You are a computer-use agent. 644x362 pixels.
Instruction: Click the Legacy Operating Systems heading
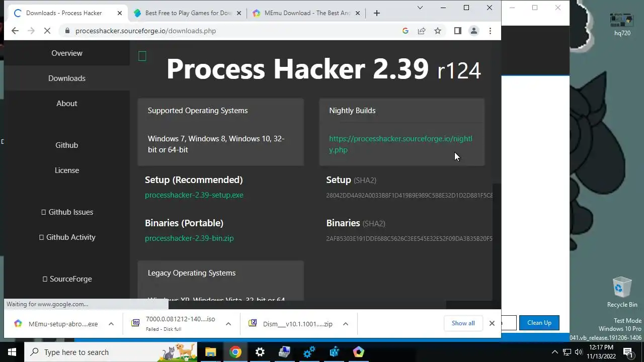pyautogui.click(x=192, y=273)
